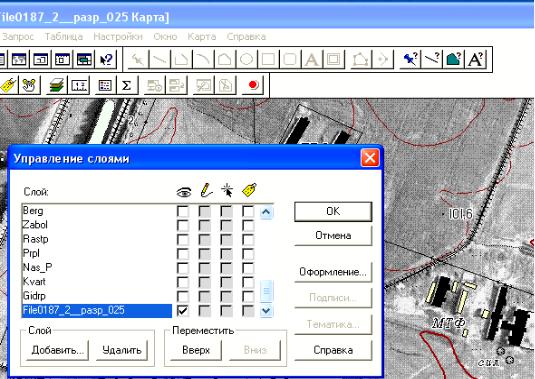Select the Gidrp layer row
Viewport: 535px width, 379px height.
point(97,296)
